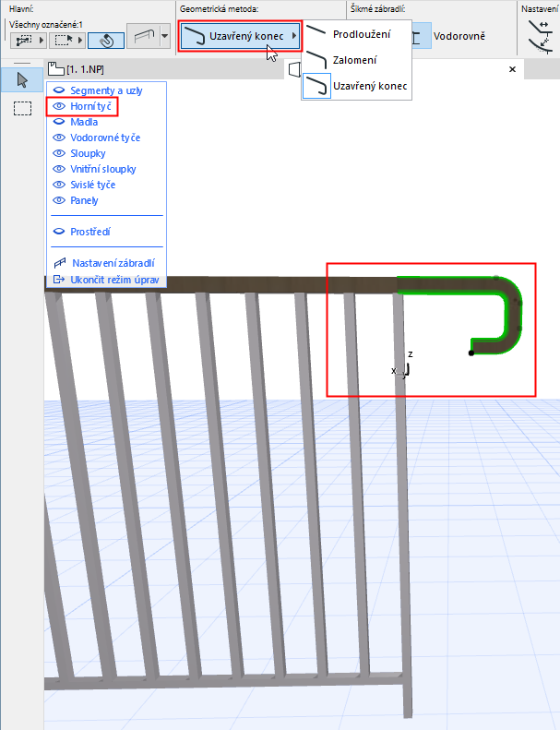Click the 3D window tab icon

click(x=294, y=69)
